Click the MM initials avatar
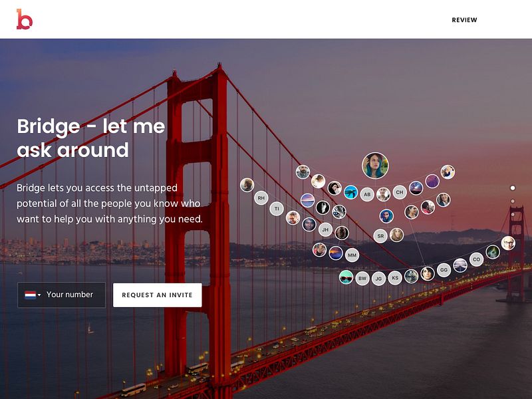Screen dimensions: 532x399 point(352,255)
